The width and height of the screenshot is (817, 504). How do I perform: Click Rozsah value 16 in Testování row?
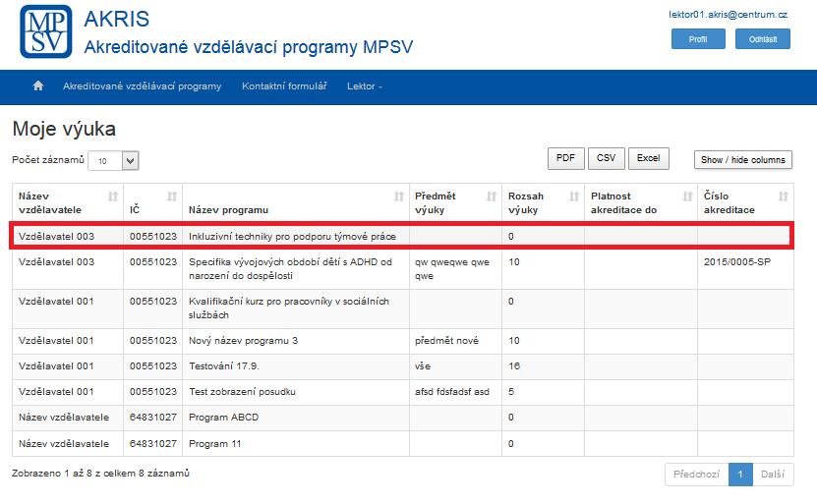tap(514, 366)
